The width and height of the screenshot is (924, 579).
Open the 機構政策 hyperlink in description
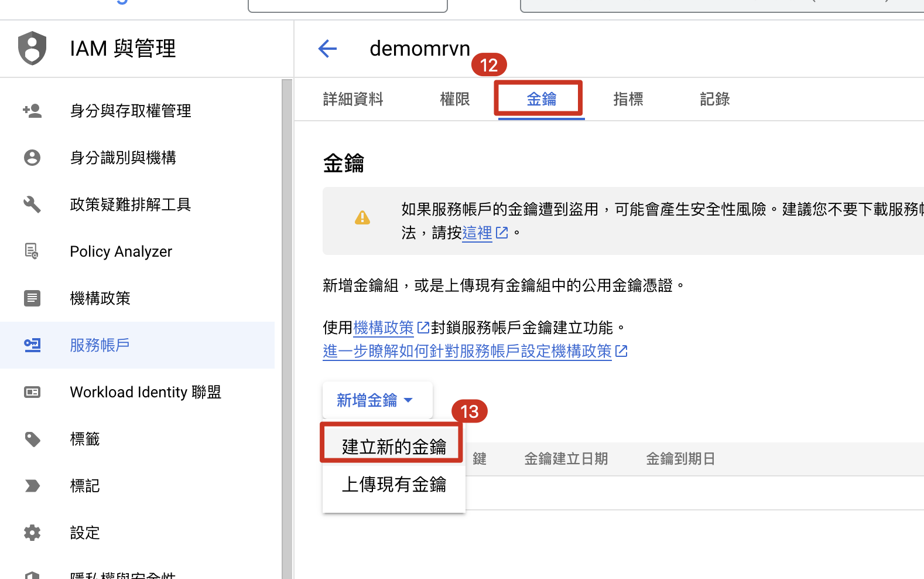[384, 328]
